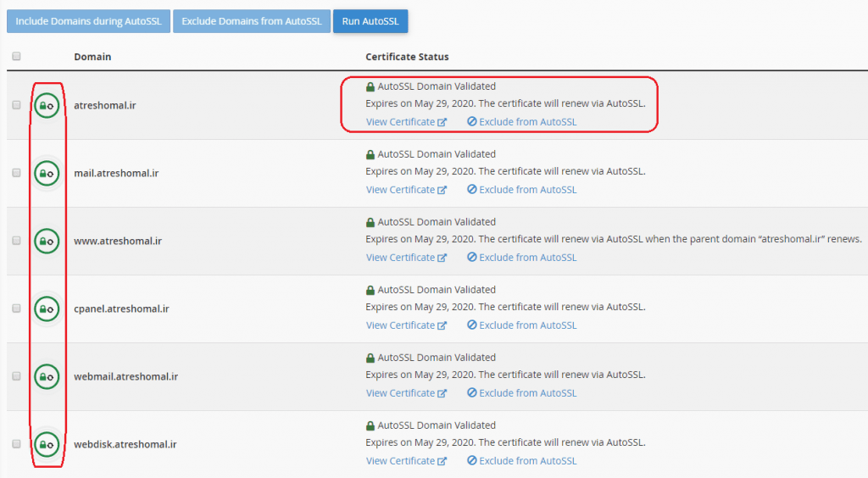Exclude cpanel.atreshomal.ir from AutoSSL
Viewport: 868px width, 478px height.
click(x=522, y=325)
